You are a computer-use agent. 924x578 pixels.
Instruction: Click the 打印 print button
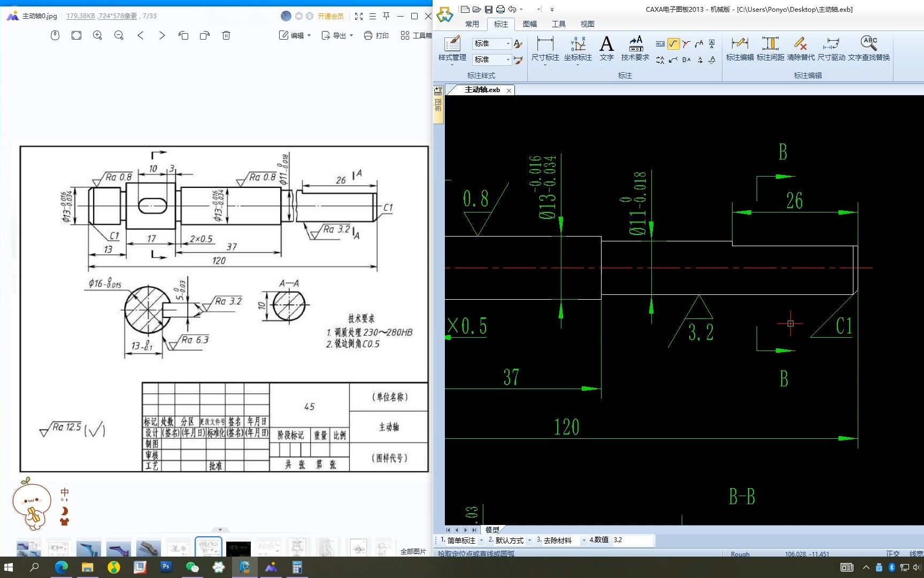pos(376,35)
